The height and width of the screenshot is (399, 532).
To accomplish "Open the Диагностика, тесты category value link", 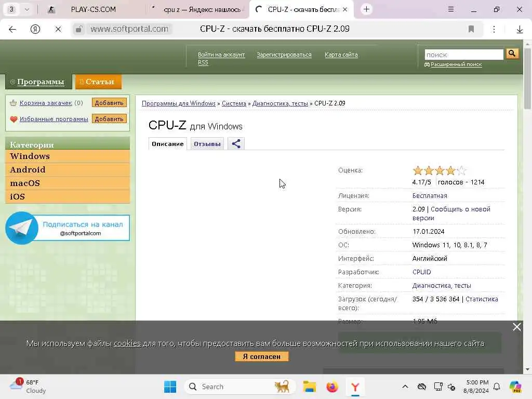I will pyautogui.click(x=442, y=286).
